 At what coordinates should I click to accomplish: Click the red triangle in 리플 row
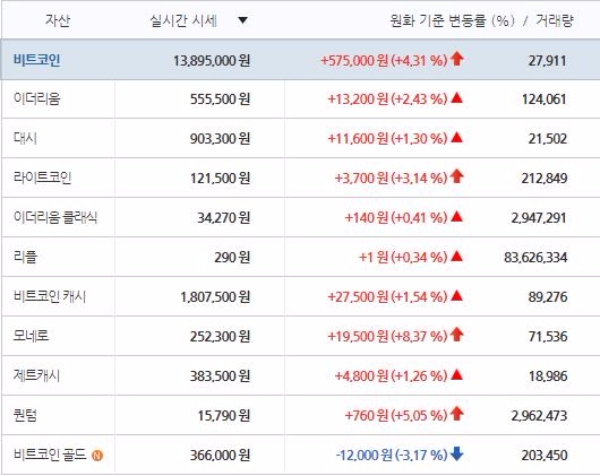click(456, 255)
